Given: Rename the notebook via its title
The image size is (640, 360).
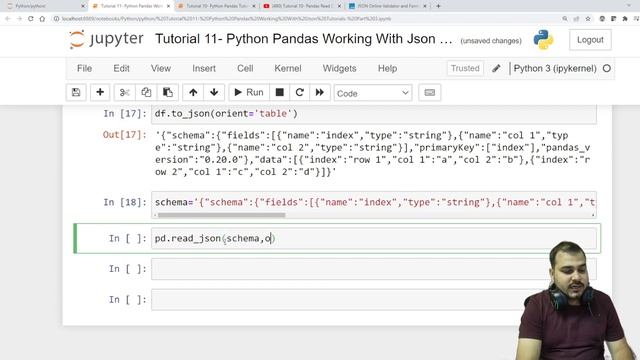Looking at the screenshot, I should [304, 39].
